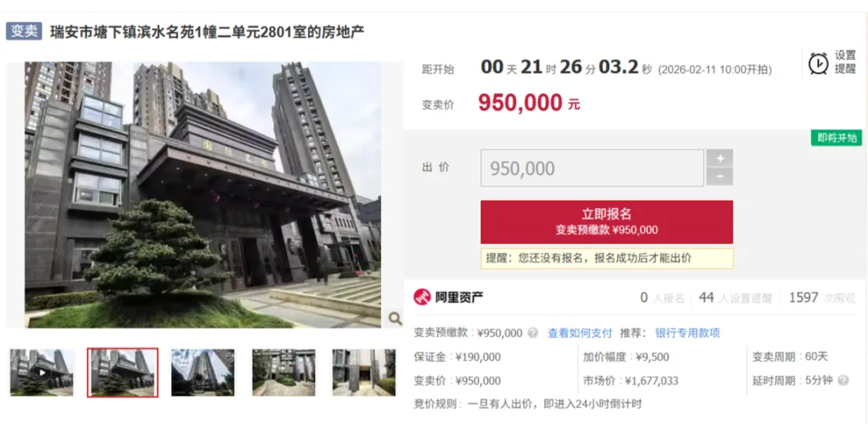Screen dimensions: 868x424
Task: Click the 设置提醒 reminder text
Action: [x=845, y=62]
